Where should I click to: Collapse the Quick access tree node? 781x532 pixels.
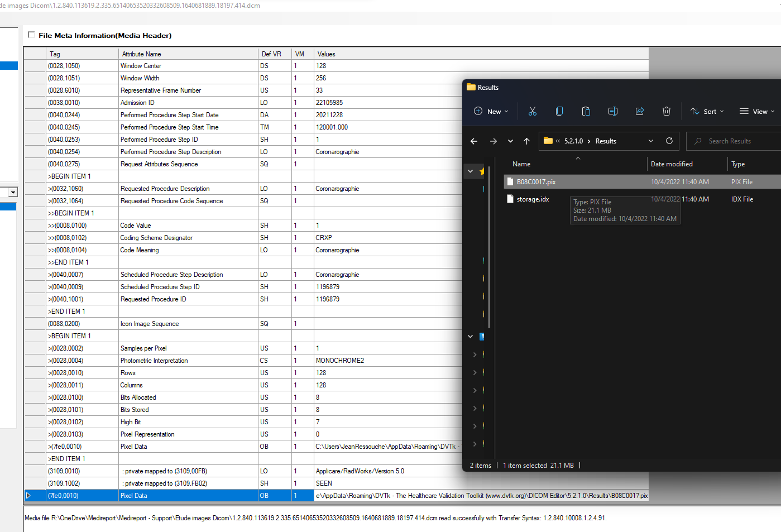pos(471,171)
